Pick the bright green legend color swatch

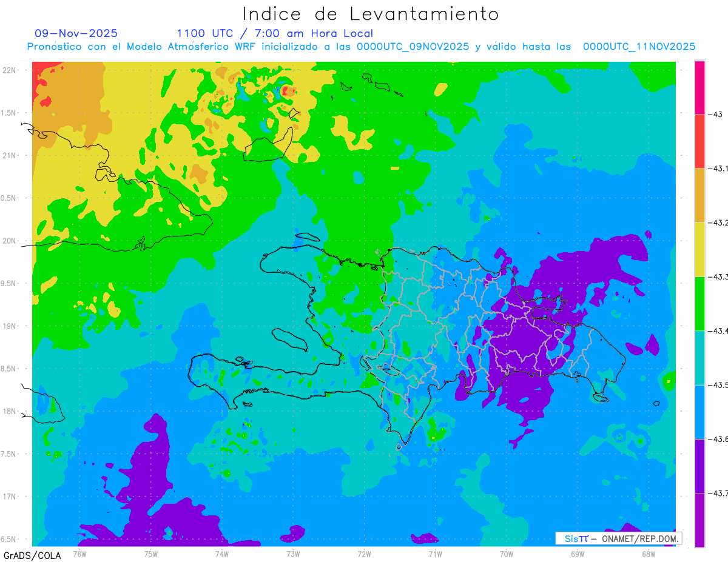pos(699,303)
